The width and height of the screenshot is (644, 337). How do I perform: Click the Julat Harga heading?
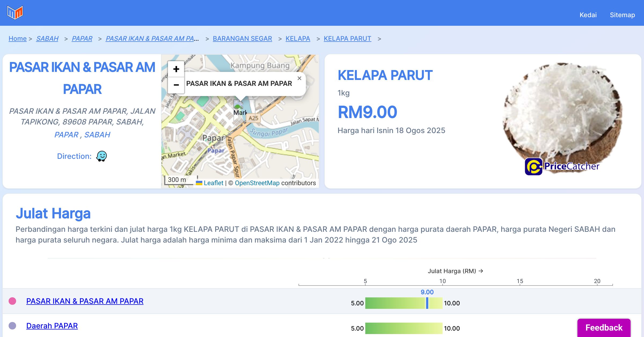coord(53,214)
